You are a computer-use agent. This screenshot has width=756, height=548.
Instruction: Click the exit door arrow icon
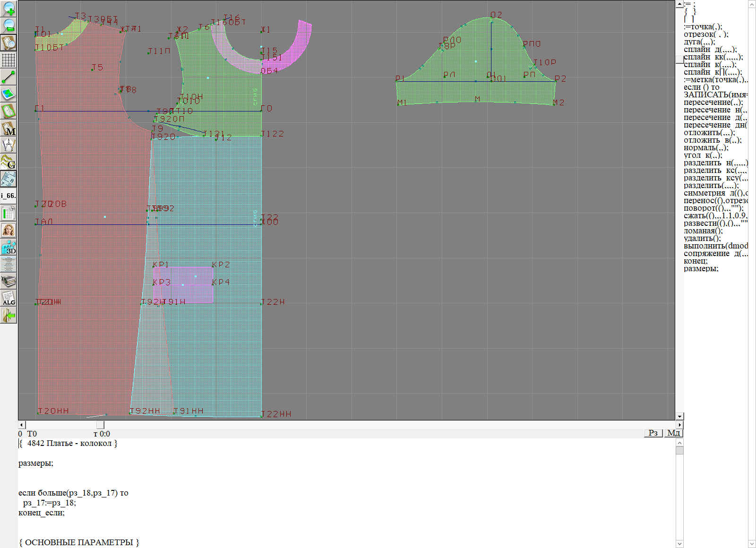pos(9,315)
